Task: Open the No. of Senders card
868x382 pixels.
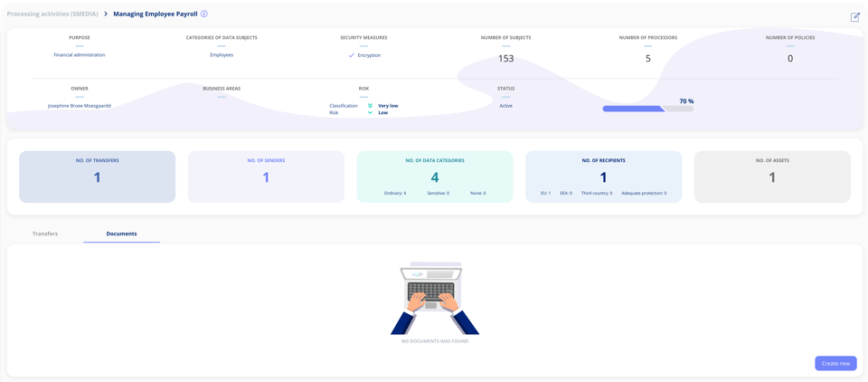Action: coord(266,177)
